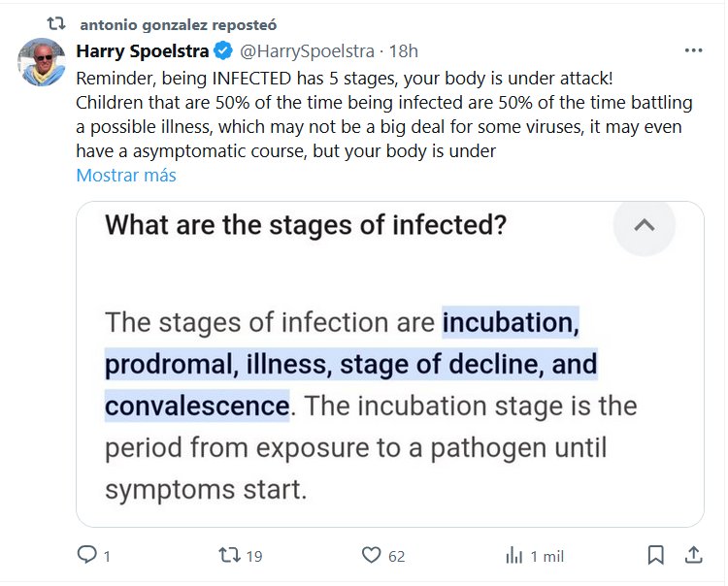
Task: Click the 62 likes count
Action: coord(396,557)
